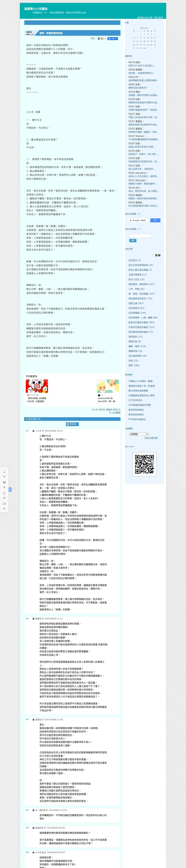186x868 pixels.
Task: Click the avatar icon beside comment #4 另一個訪客
Action: pyautogui.click(x=33, y=810)
